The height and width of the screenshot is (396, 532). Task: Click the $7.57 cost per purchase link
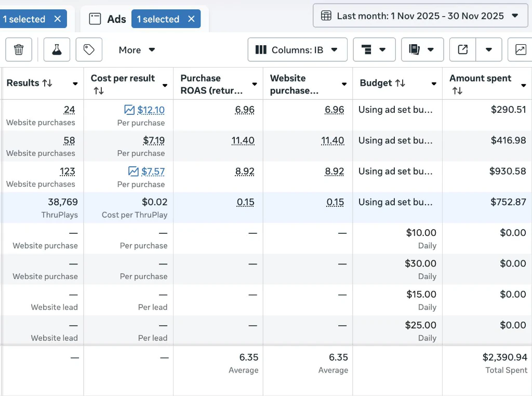[153, 171]
